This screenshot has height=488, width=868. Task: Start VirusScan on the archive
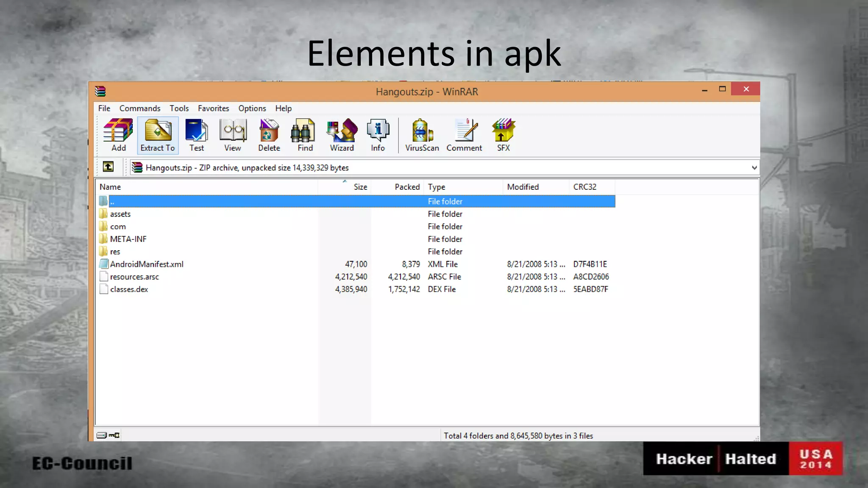[x=422, y=135]
